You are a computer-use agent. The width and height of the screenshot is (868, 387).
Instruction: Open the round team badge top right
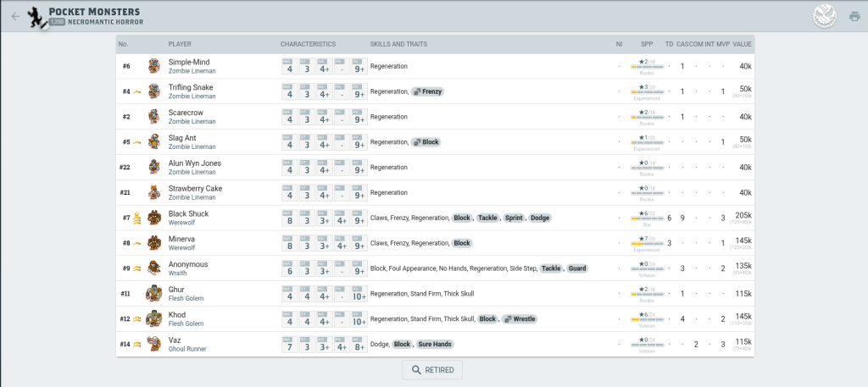pos(825,16)
